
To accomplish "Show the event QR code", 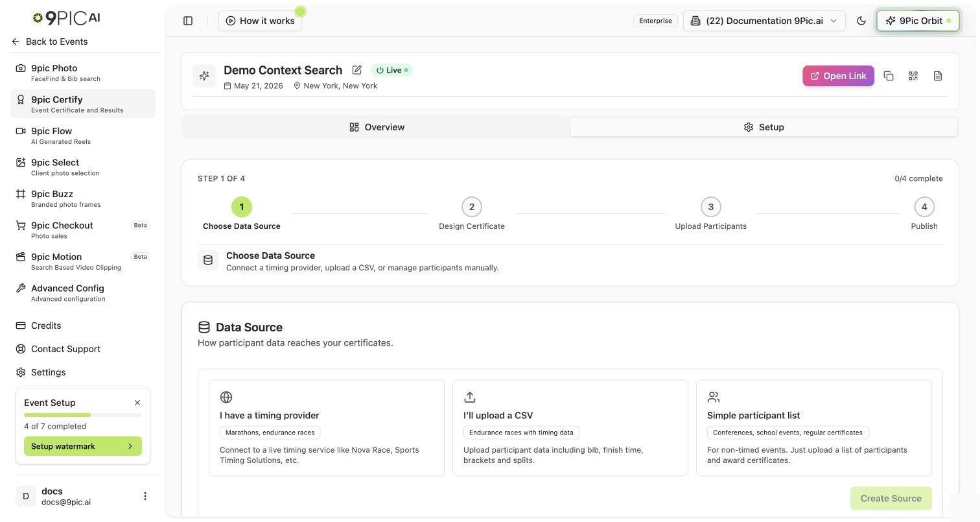I will 913,76.
